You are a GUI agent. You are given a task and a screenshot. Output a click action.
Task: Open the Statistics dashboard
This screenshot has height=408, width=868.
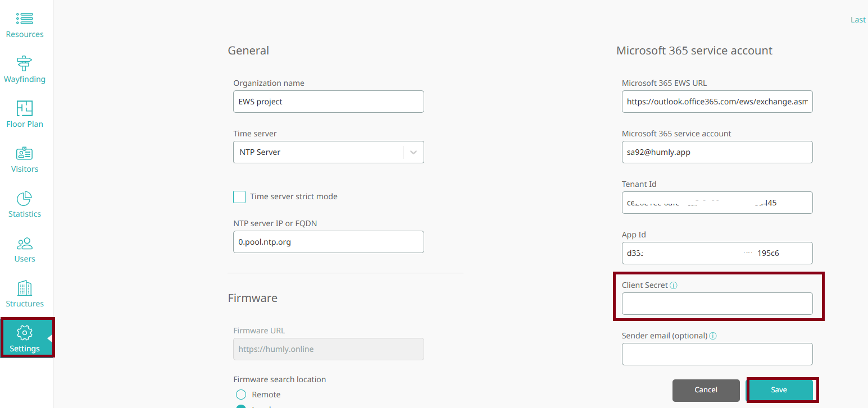(x=24, y=203)
